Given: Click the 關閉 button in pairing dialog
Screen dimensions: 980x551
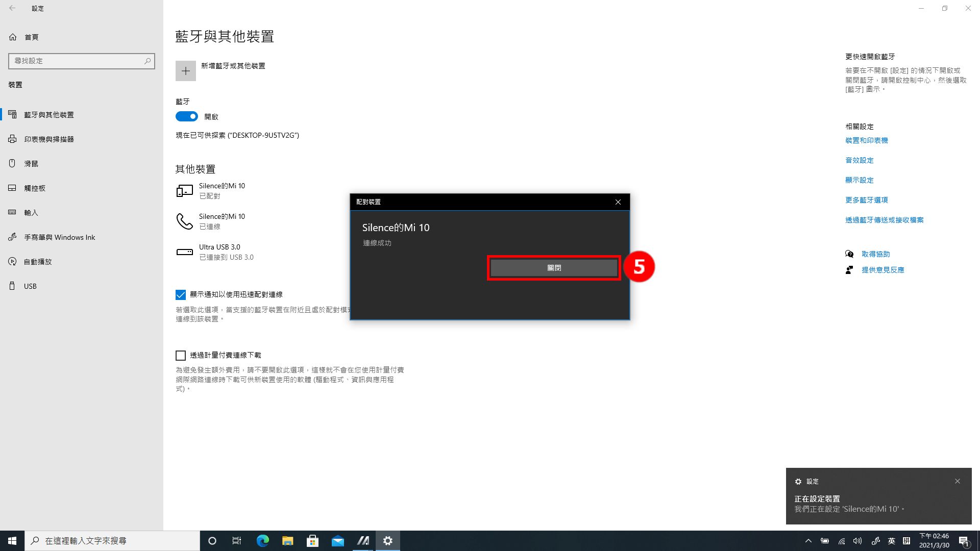Looking at the screenshot, I should (x=554, y=268).
